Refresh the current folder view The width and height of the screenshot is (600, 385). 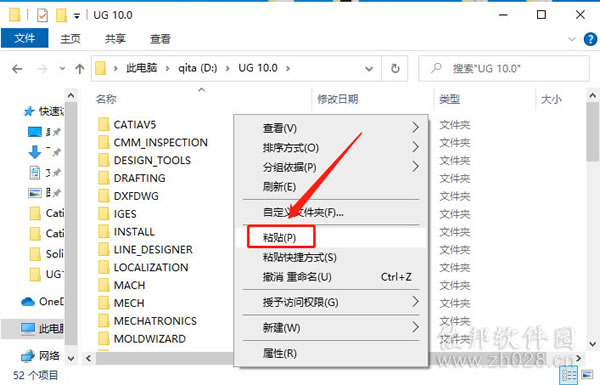coord(395,69)
